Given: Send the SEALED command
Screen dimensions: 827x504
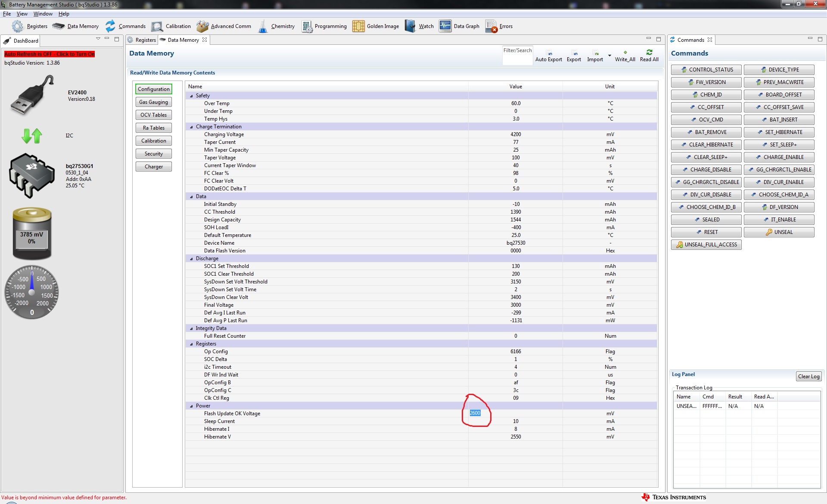Looking at the screenshot, I should (706, 220).
